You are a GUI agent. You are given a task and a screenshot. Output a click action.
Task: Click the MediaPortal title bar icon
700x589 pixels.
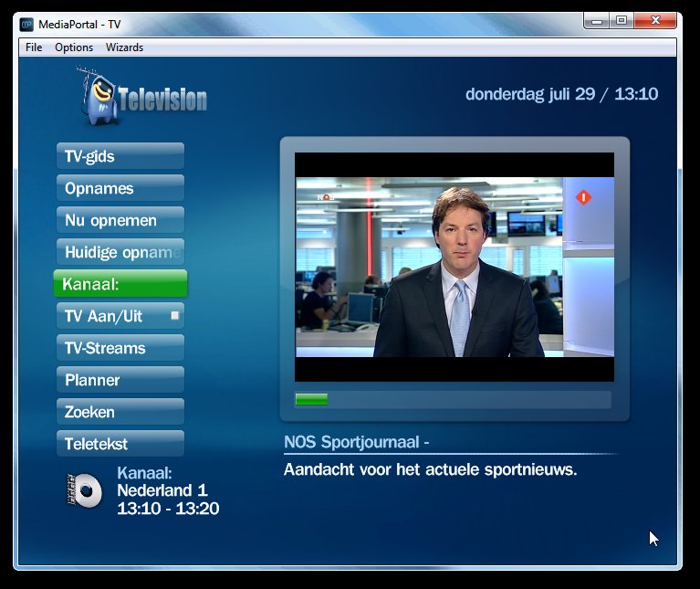tap(26, 24)
